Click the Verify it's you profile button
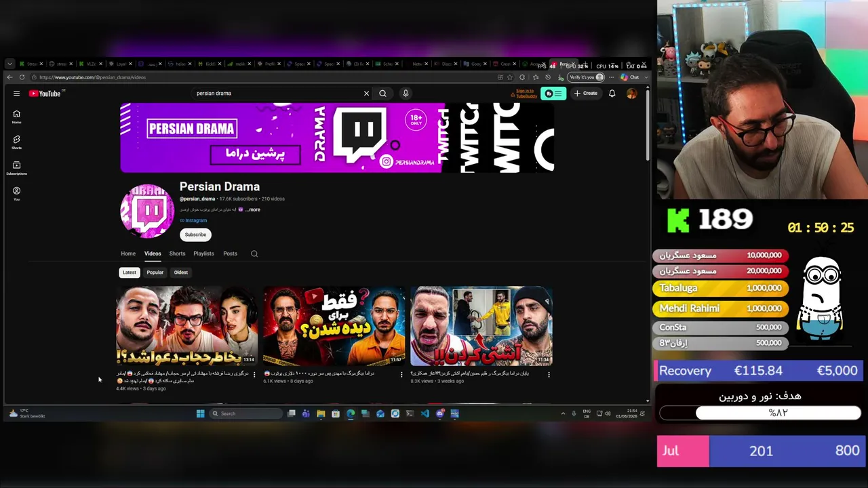Screen dimensions: 868x488 (586, 77)
